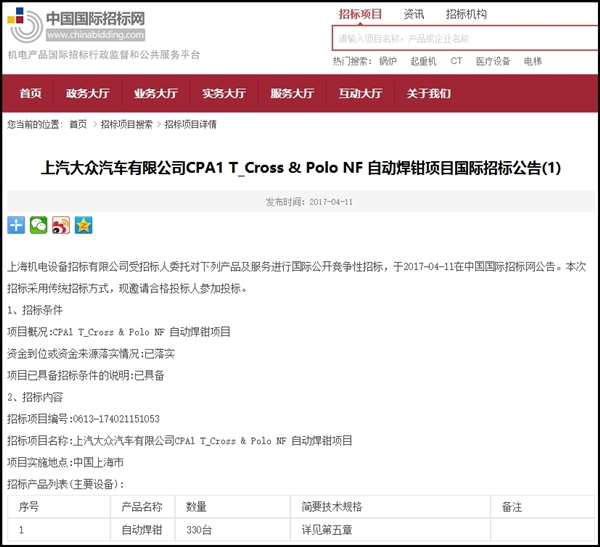Share the page via Weibo icon
Image resolution: width=600 pixels, height=547 pixels.
click(x=60, y=225)
